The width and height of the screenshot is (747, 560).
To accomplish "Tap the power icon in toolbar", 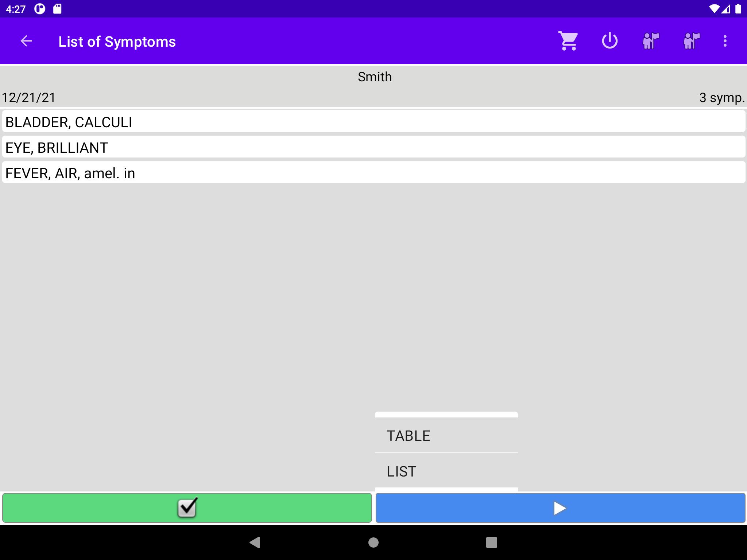I will coord(609,41).
